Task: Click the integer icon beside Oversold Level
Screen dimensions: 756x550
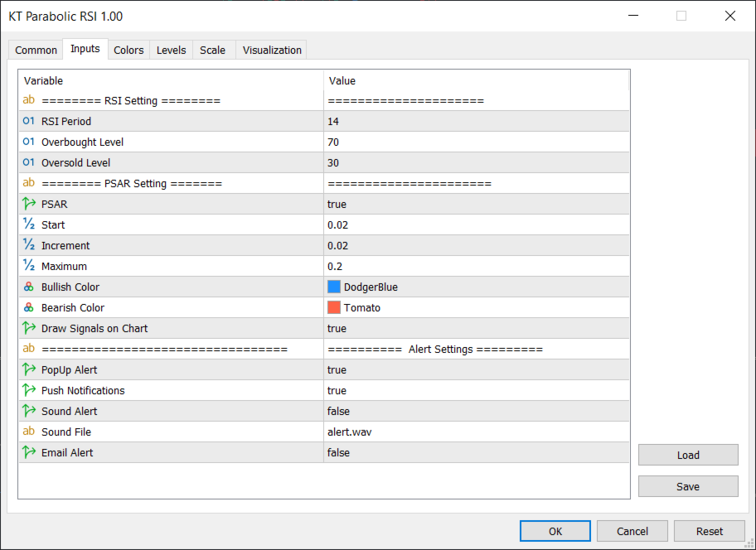Action: (x=29, y=162)
